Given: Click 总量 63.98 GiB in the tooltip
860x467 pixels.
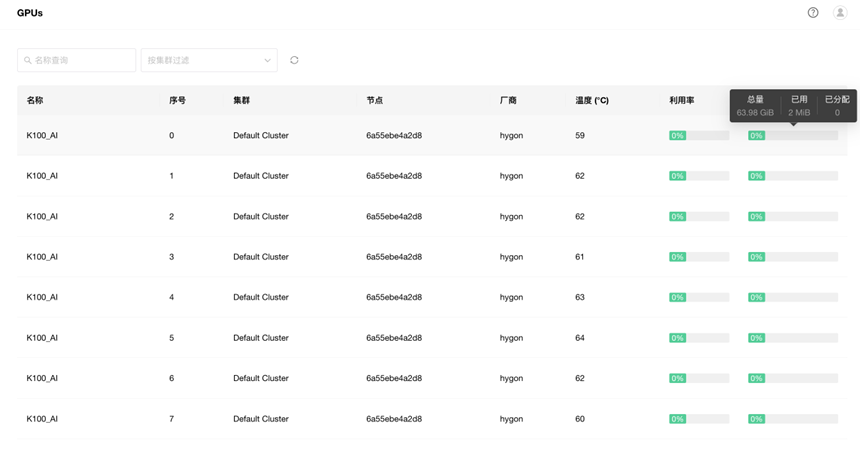Looking at the screenshot, I should (755, 106).
